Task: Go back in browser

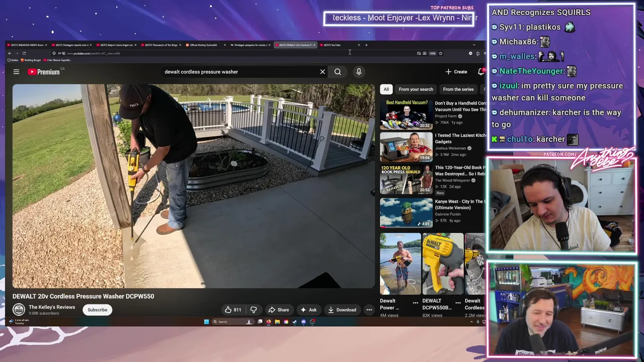Action: pos(10,53)
